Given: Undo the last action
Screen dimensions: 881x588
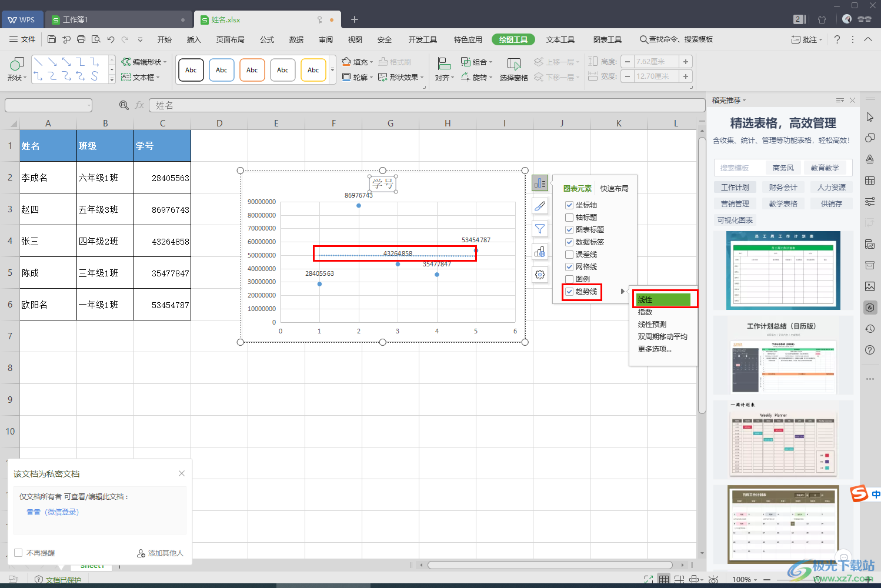Looking at the screenshot, I should (111, 39).
